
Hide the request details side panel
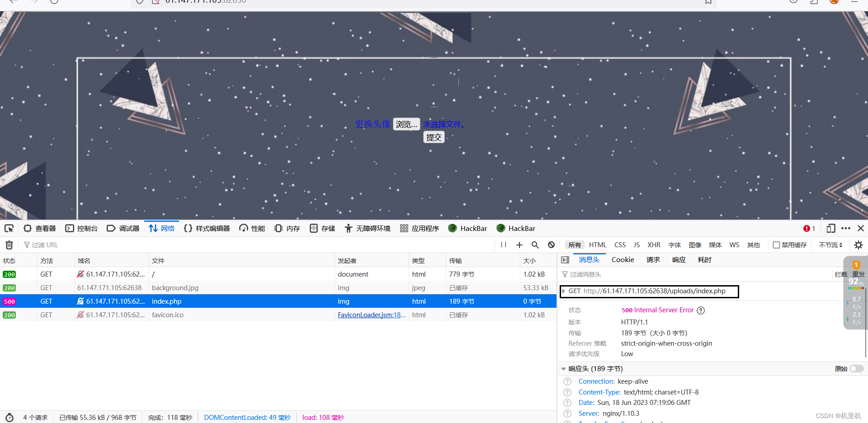click(565, 260)
